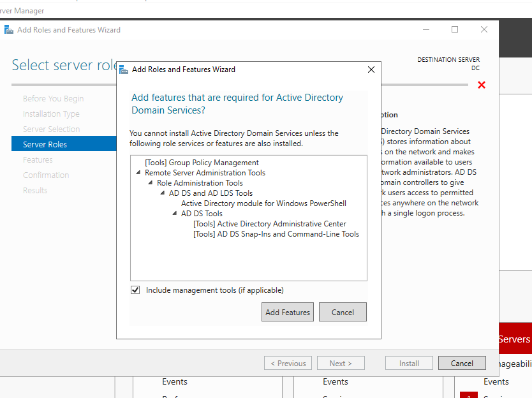Viewport: 532px width, 398px height.
Task: Click the inner dialog title bar wizard icon
Action: pos(124,70)
